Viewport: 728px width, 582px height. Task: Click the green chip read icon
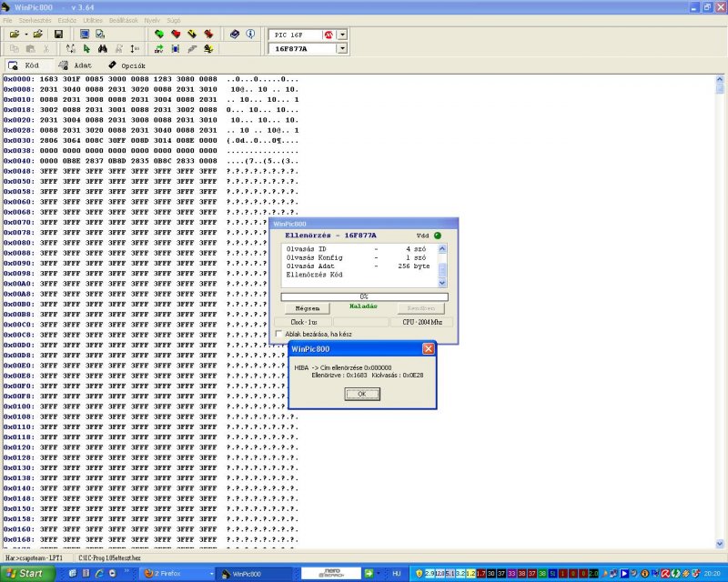[159, 34]
